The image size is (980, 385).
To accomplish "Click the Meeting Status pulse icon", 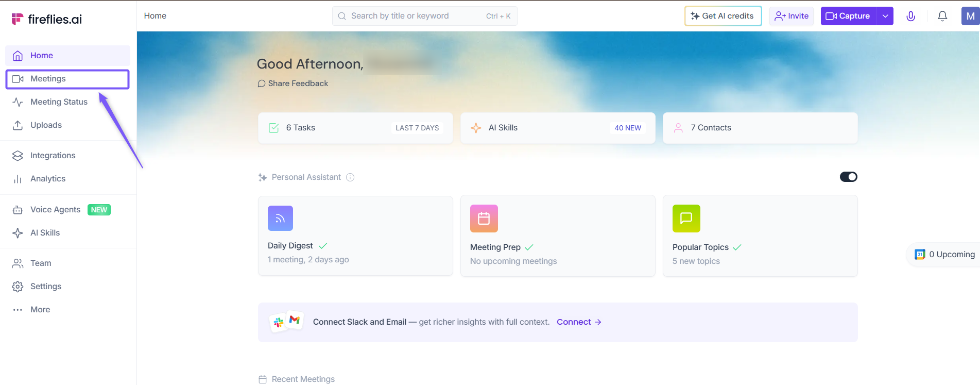I will (x=18, y=102).
